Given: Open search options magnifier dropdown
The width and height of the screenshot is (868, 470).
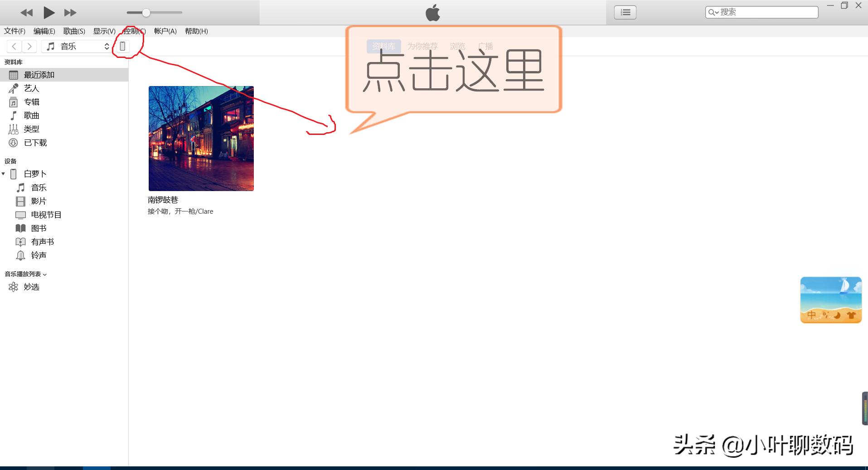Looking at the screenshot, I should pyautogui.click(x=713, y=12).
